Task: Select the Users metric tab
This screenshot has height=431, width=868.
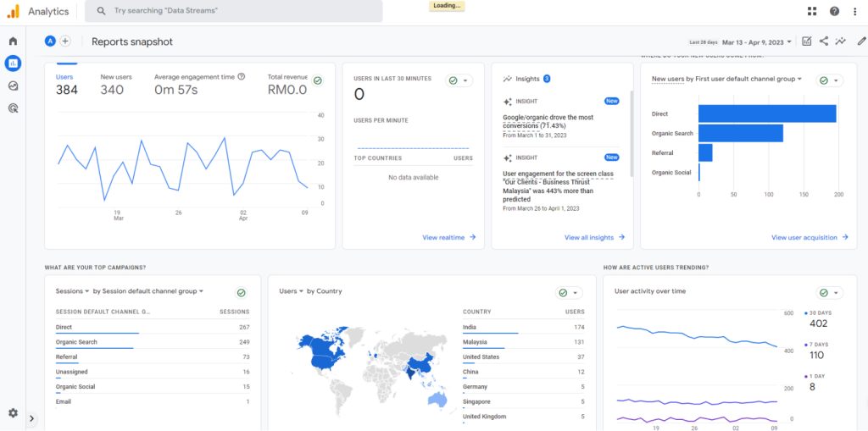Action: pyautogui.click(x=66, y=85)
